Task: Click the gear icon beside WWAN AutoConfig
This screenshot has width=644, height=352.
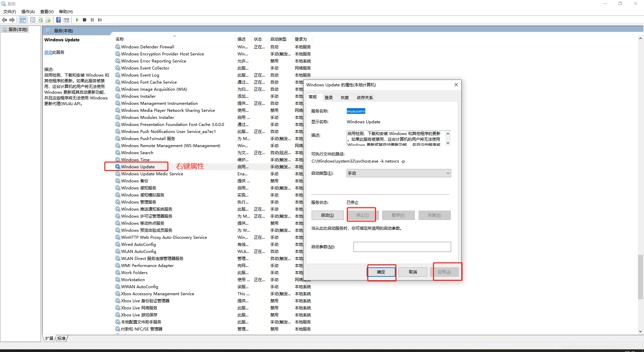Action: [x=117, y=287]
